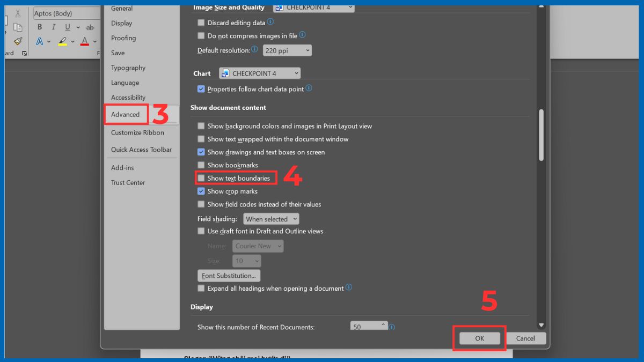This screenshot has width=644, height=362.
Task: Select the Proofing options category
Action: point(123,38)
